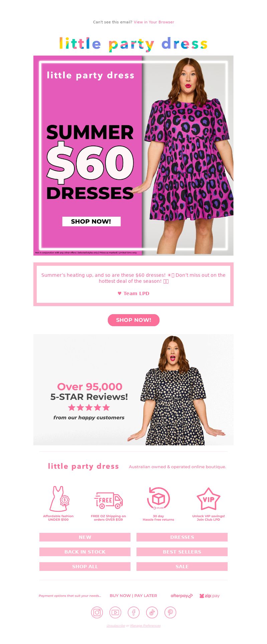267x644 pixels.
Task: Open the YouTube social icon
Action: (x=115, y=612)
